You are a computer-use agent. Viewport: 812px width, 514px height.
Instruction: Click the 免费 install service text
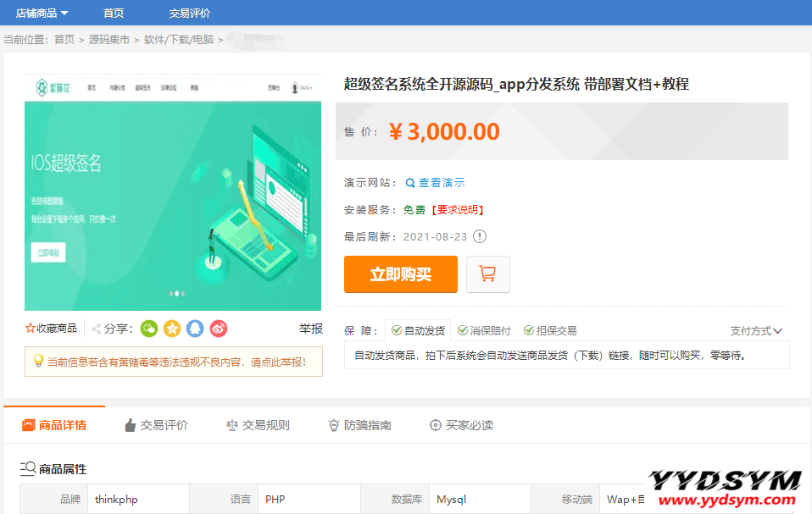click(414, 210)
